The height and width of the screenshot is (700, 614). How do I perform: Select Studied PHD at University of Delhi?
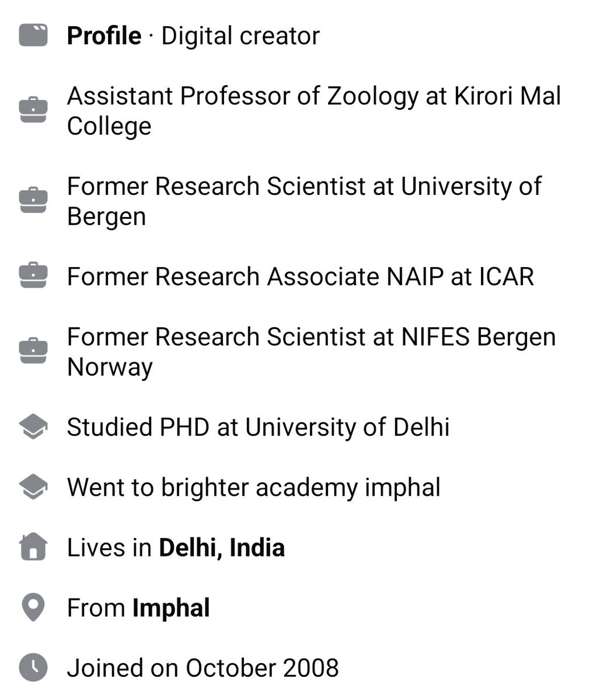(x=258, y=427)
